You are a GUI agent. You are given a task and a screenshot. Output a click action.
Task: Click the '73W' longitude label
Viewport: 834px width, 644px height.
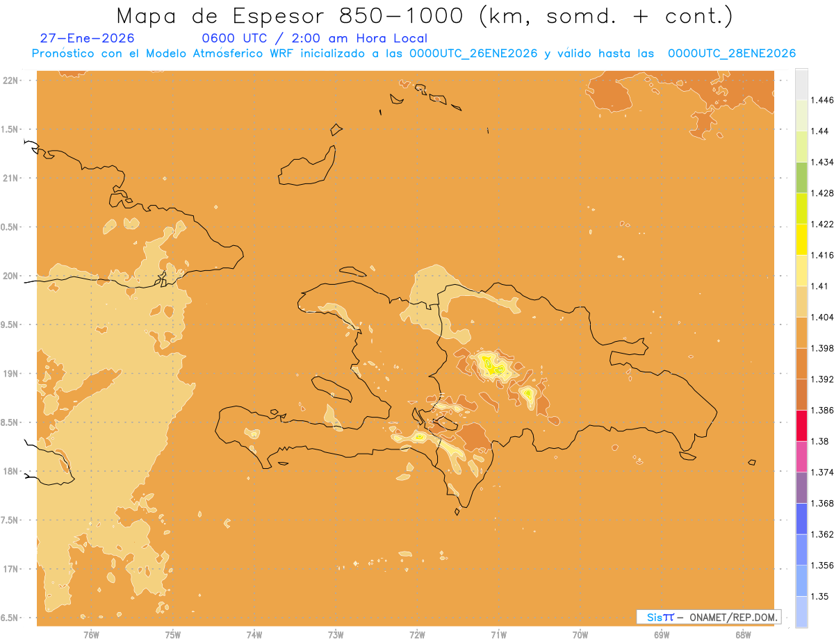click(336, 635)
